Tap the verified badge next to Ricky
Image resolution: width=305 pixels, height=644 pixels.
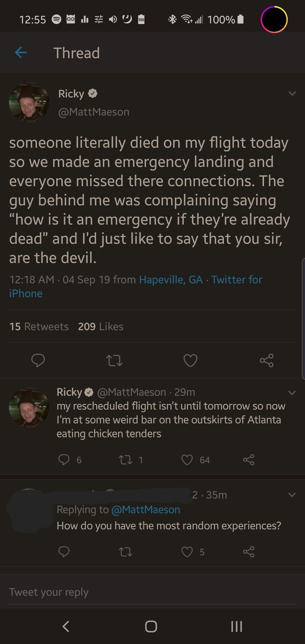pos(92,93)
